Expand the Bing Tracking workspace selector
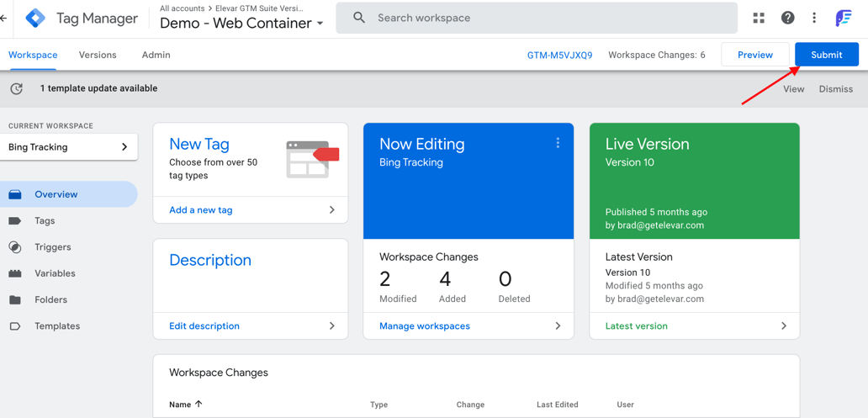This screenshot has width=868, height=418. [69, 147]
